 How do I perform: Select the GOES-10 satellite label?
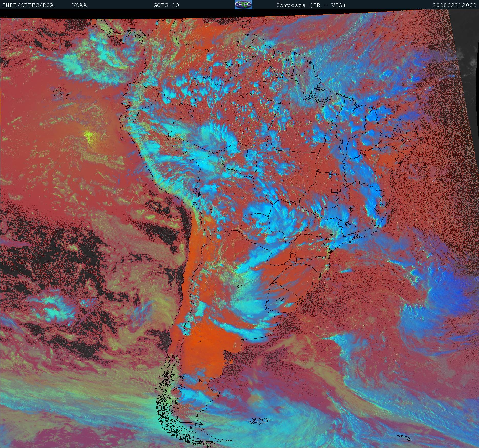[x=166, y=5]
